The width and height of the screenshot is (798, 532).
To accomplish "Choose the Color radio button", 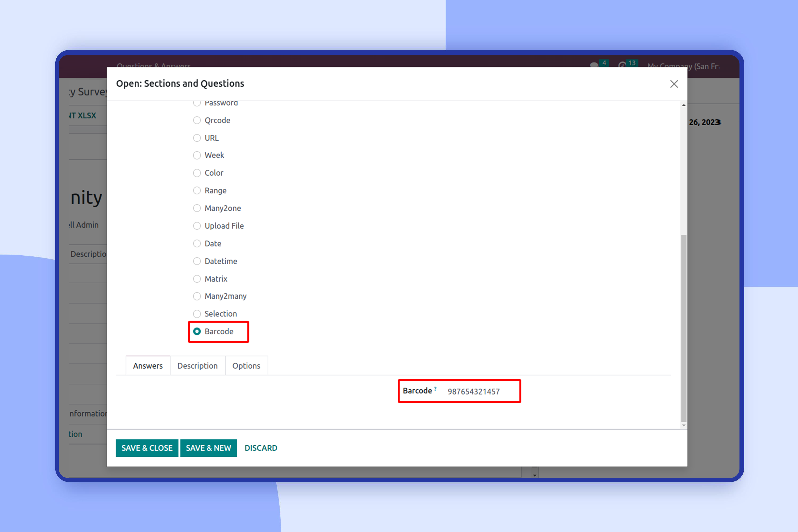I will [x=197, y=173].
